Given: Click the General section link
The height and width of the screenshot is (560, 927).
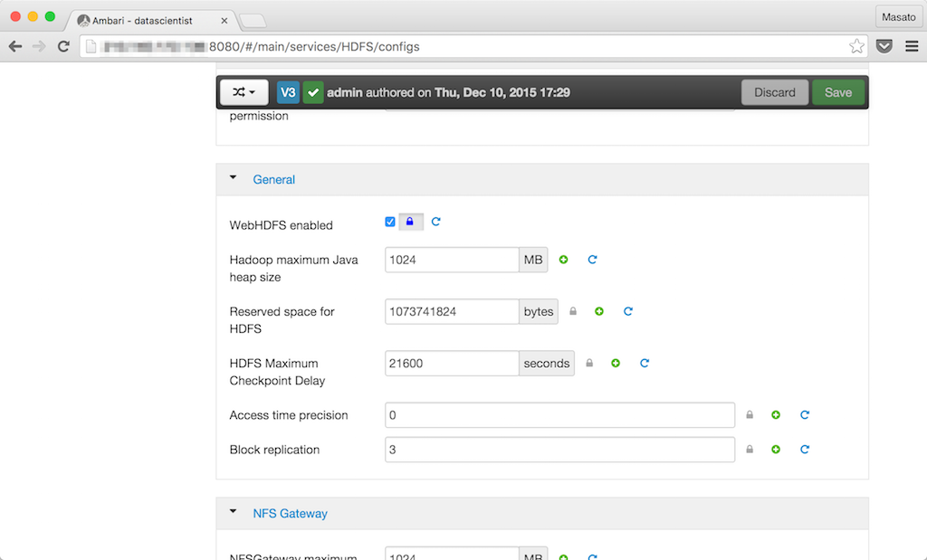Looking at the screenshot, I should click(x=273, y=179).
